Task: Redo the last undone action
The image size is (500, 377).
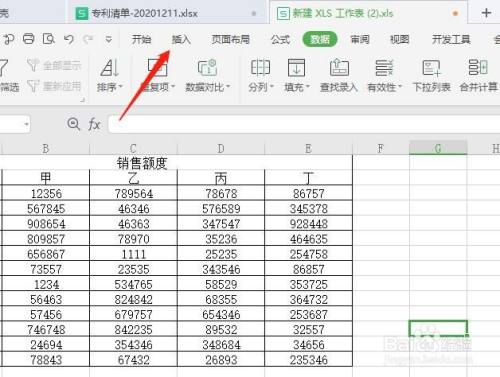Action: coord(88,39)
